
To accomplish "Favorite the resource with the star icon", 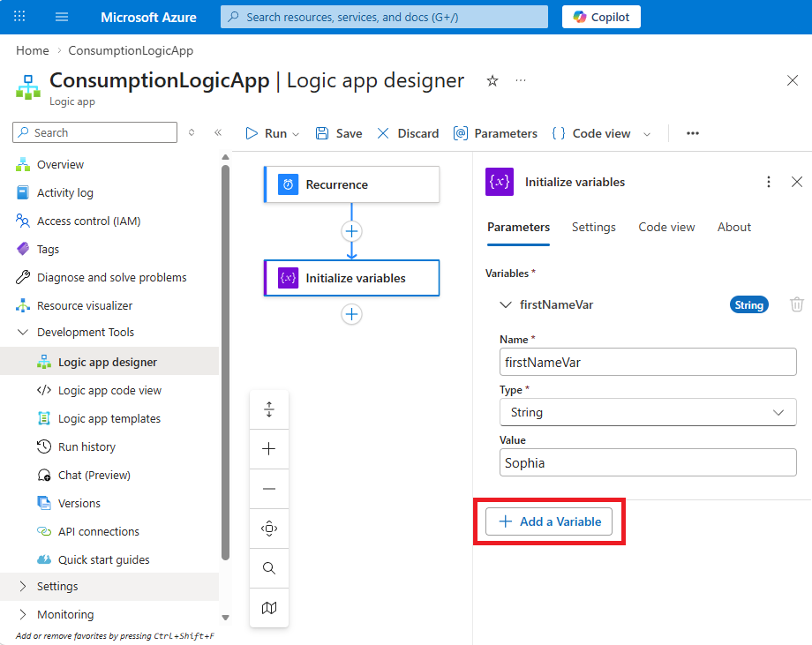I will pos(492,81).
